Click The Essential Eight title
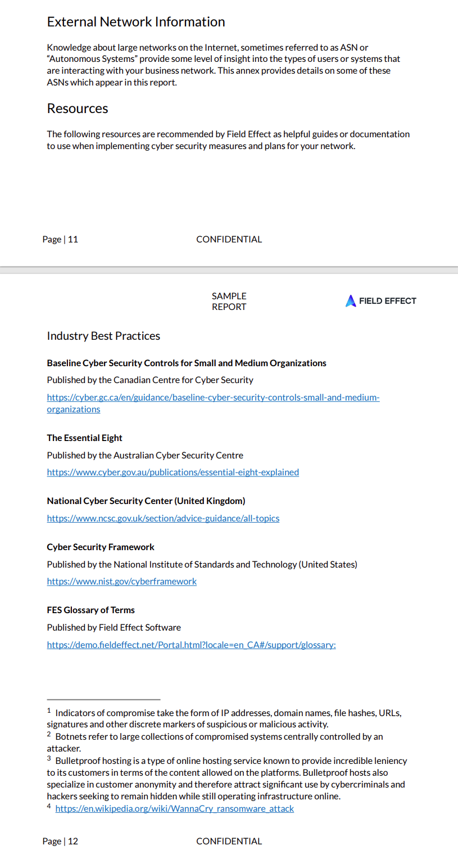 (x=84, y=438)
